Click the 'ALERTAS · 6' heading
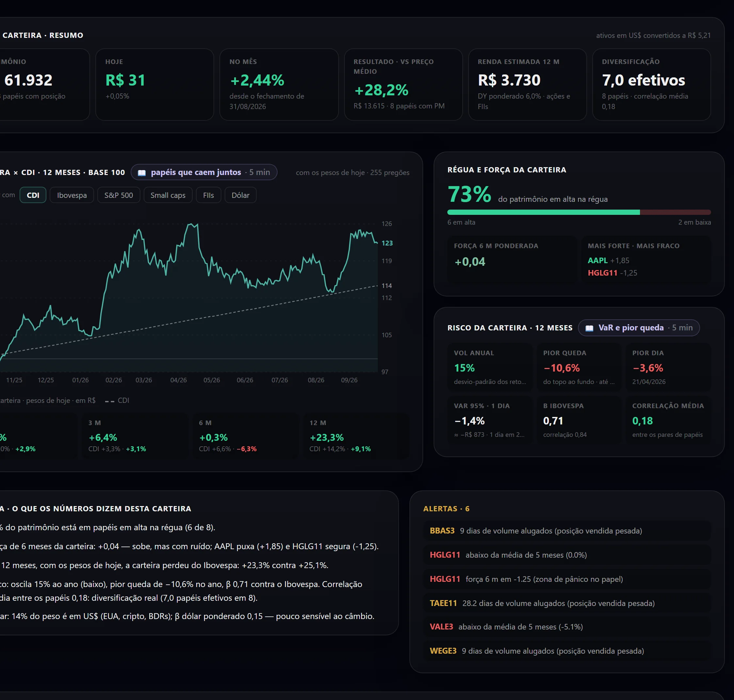This screenshot has width=734, height=700. tap(446, 509)
